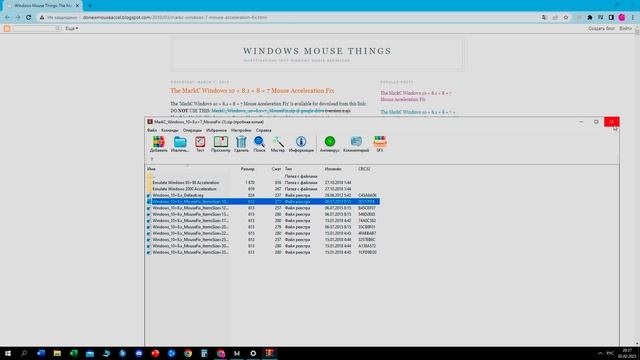This screenshot has width=640, height=360.
Task: Open the MarkC Mouse Acceleration Fix post title
Action: (252, 91)
